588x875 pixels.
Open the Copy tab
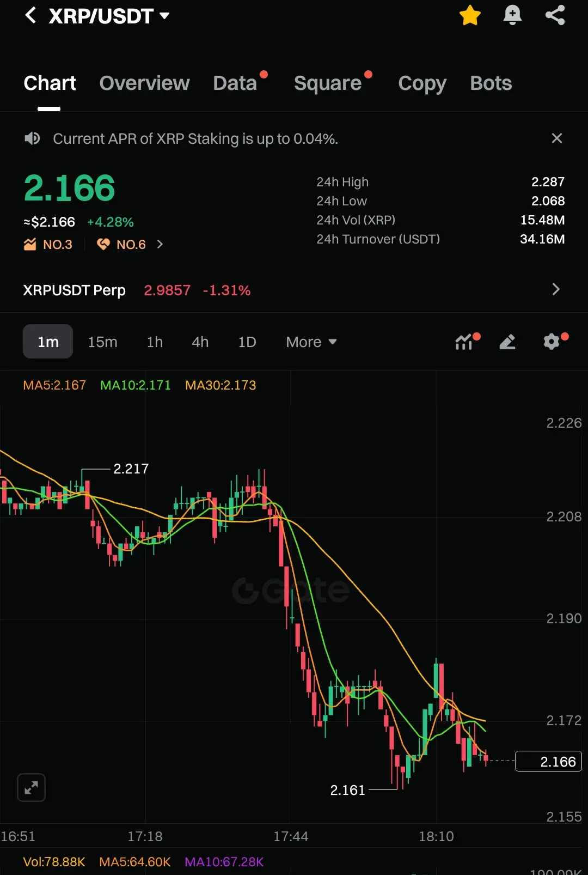coord(422,83)
